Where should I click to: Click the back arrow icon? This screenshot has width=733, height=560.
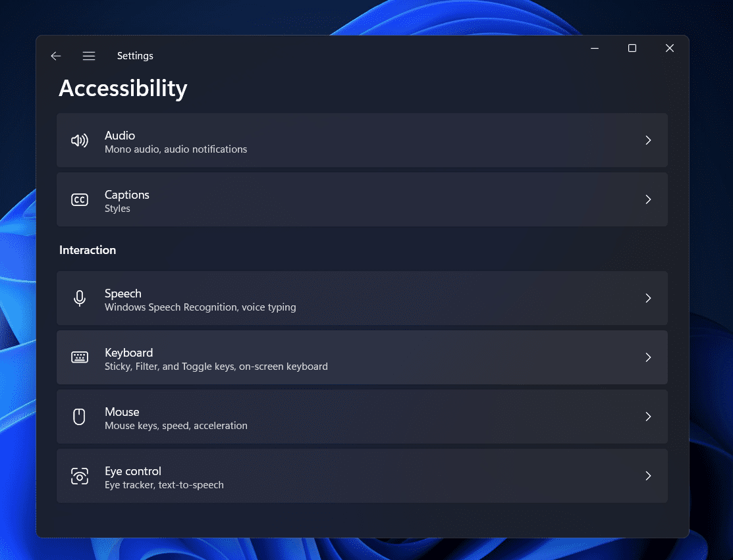[x=56, y=56]
